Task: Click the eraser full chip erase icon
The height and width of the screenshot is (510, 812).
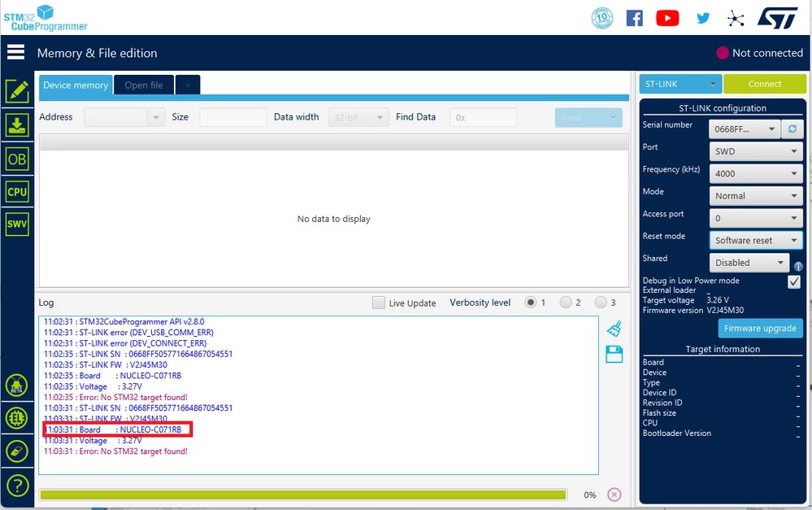Action: [16, 451]
